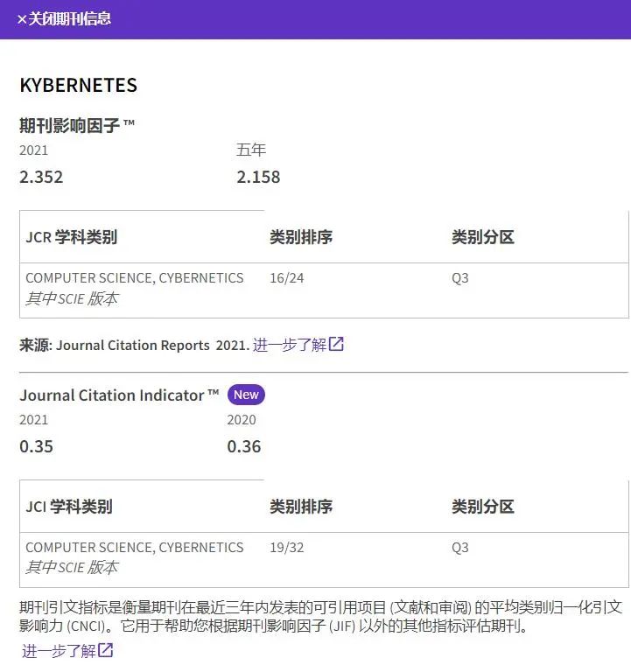Image resolution: width=631 pixels, height=672 pixels.
Task: Click the 五年 label
Action: (251, 150)
